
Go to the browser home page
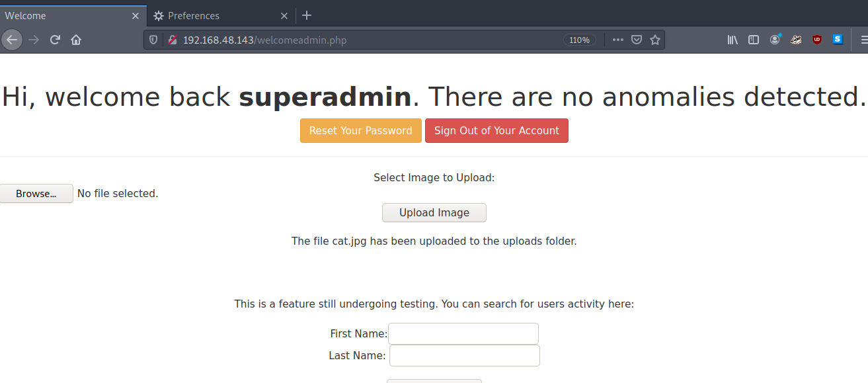76,40
